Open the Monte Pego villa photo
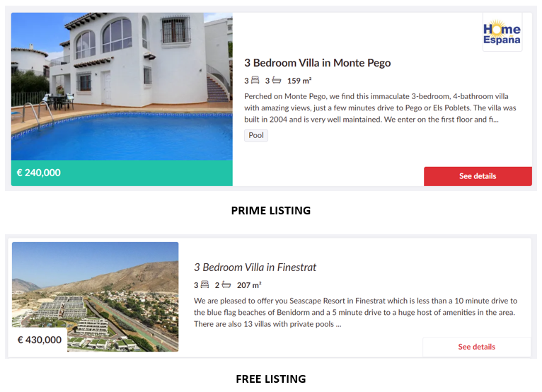The width and height of the screenshot is (542, 392). tap(122, 86)
